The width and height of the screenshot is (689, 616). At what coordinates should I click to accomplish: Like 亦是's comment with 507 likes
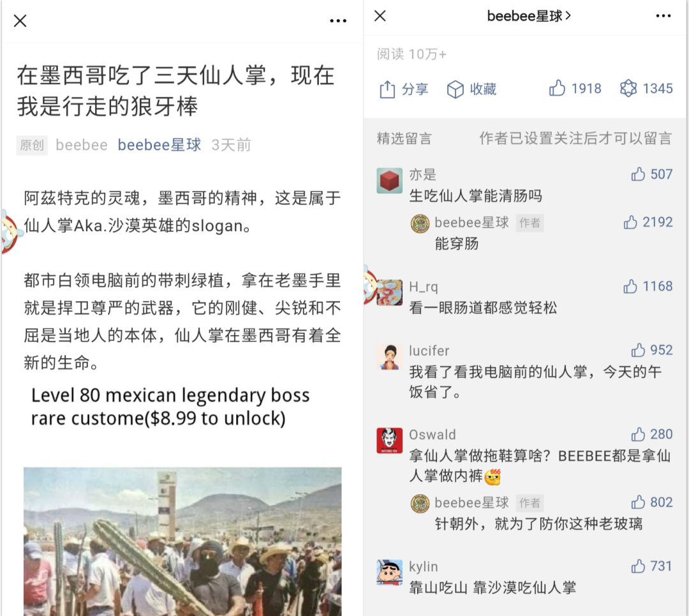pos(638,174)
